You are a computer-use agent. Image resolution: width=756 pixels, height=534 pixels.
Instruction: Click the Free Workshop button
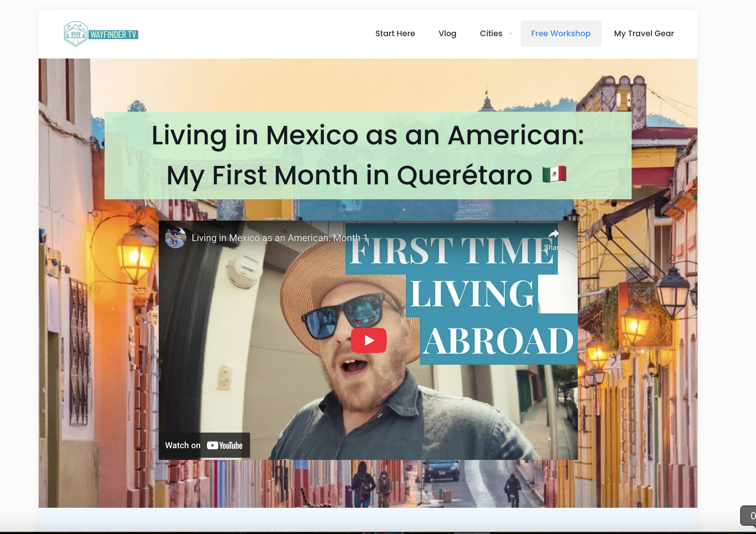[561, 33]
